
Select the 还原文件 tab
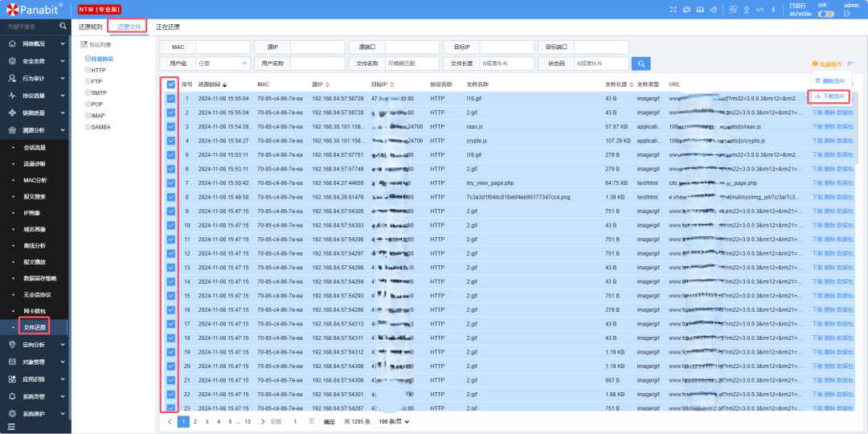click(129, 27)
